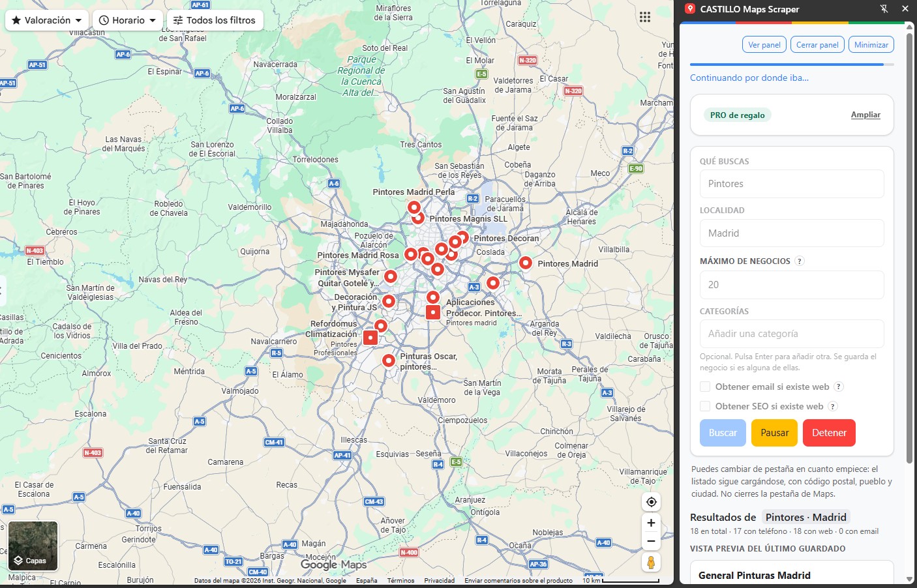917x588 pixels.
Task: Open the Horario filter dropdown
Action: pyautogui.click(x=128, y=20)
